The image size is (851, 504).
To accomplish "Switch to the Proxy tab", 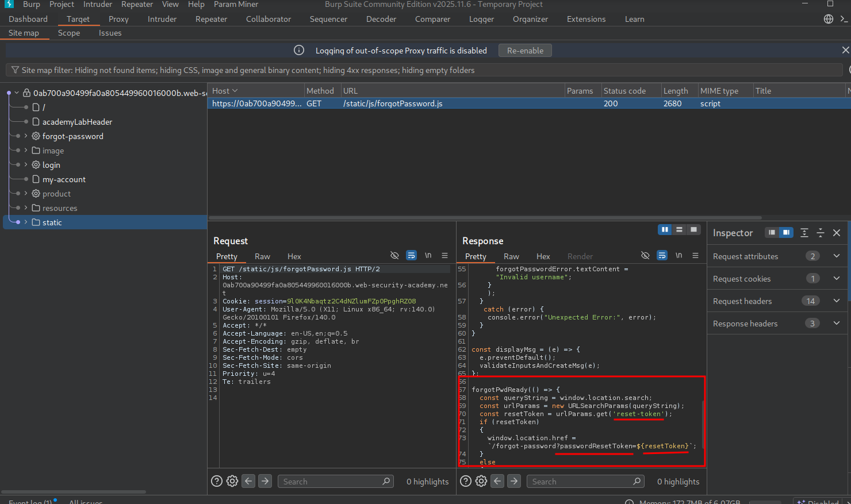I will click(x=118, y=19).
